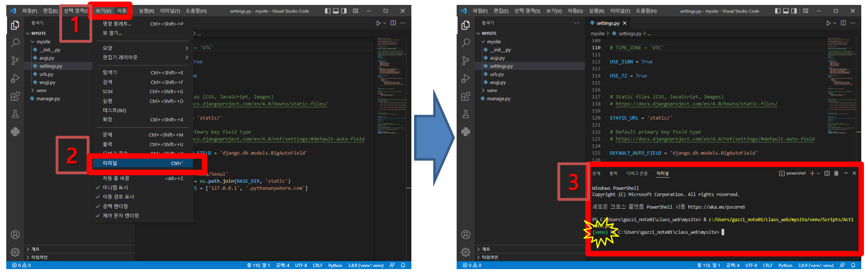Open Python icon in left window activity bar
The height and width of the screenshot is (274, 868).
[15, 132]
